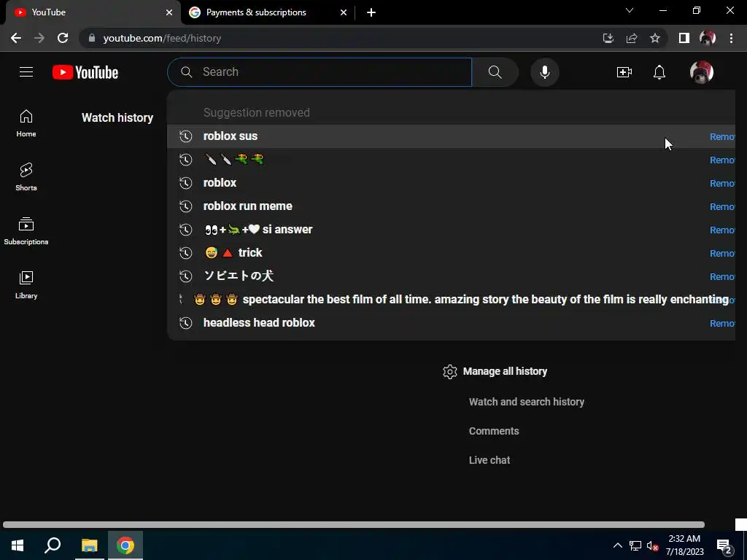Image resolution: width=747 pixels, height=560 pixels.
Task: Click the search magnifier button
Action: tap(495, 72)
